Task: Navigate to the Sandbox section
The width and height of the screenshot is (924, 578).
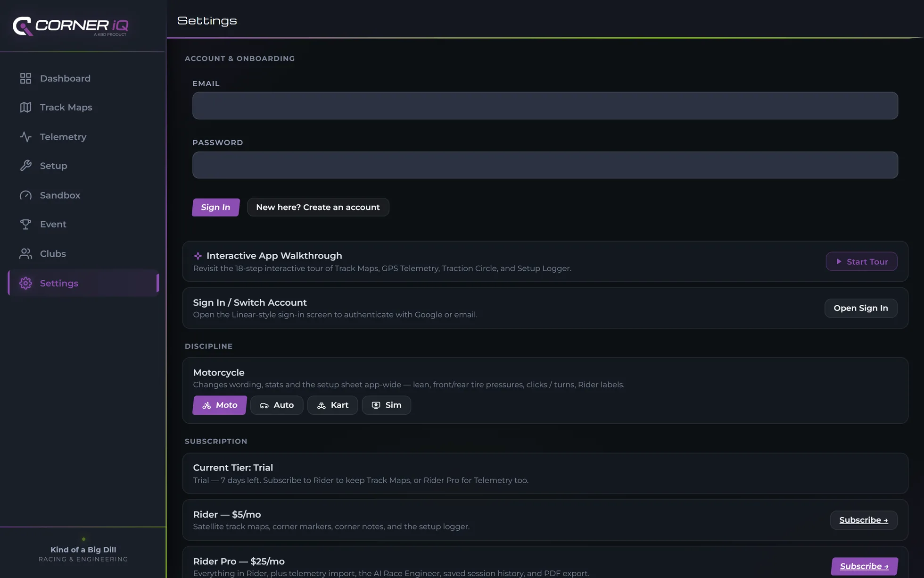Action: point(83,195)
